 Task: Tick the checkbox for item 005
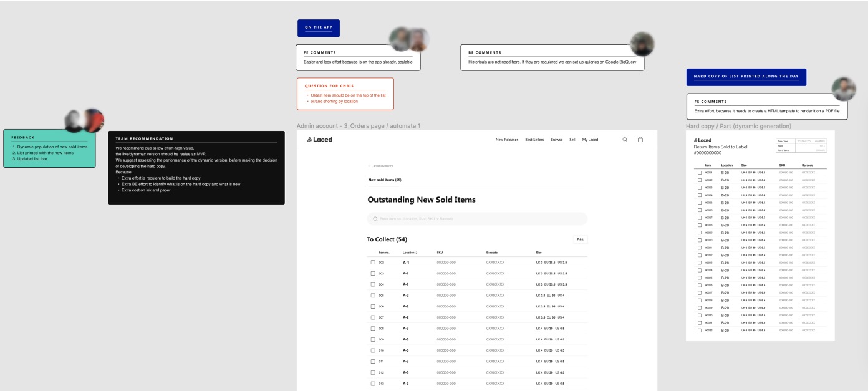373,296
